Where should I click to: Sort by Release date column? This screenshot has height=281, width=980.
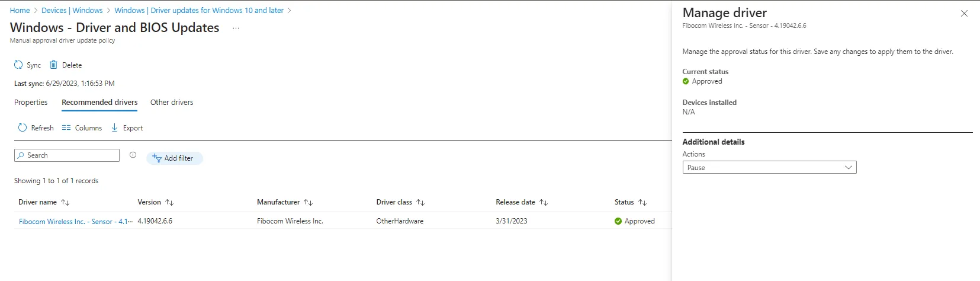tap(544, 203)
